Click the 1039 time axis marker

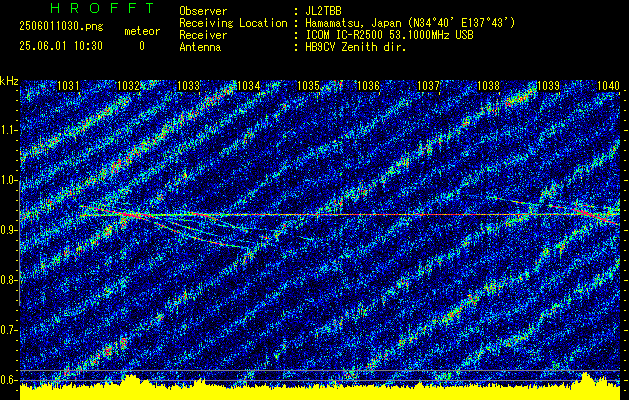click(x=548, y=86)
